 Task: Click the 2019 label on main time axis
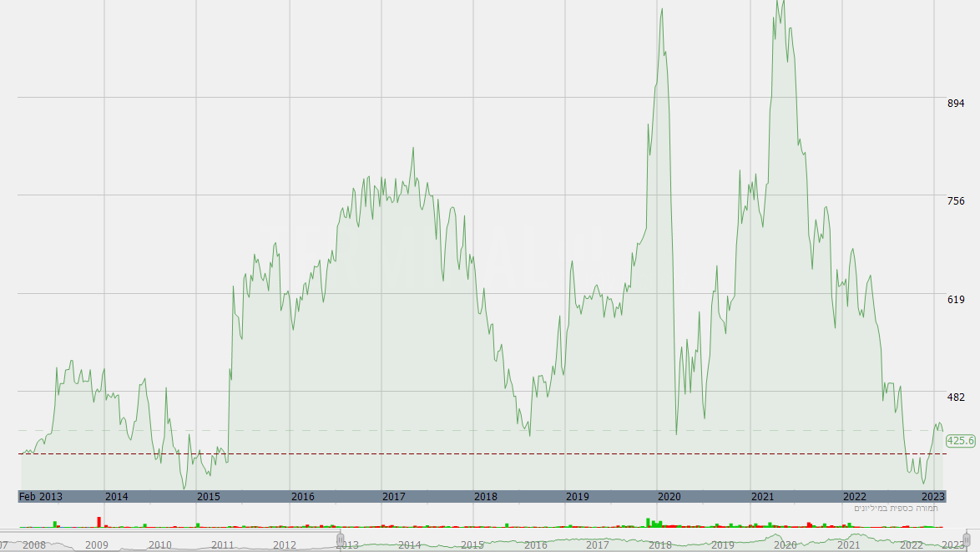pyautogui.click(x=578, y=496)
